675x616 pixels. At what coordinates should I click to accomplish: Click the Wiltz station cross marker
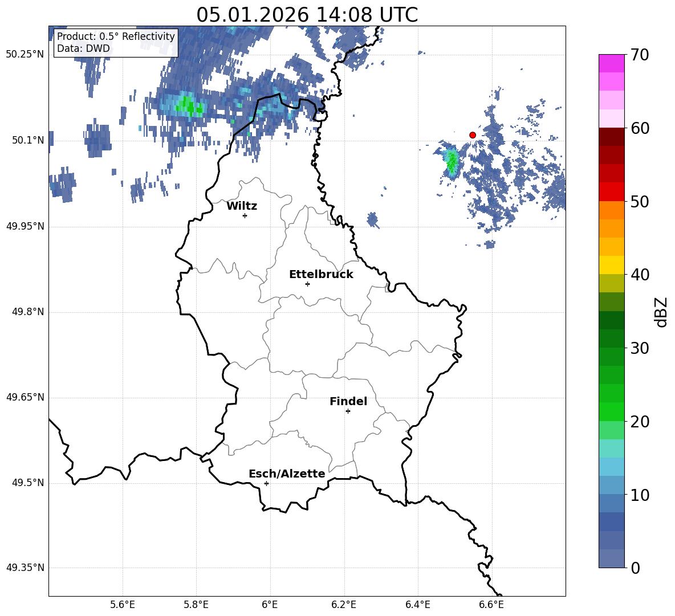(245, 215)
